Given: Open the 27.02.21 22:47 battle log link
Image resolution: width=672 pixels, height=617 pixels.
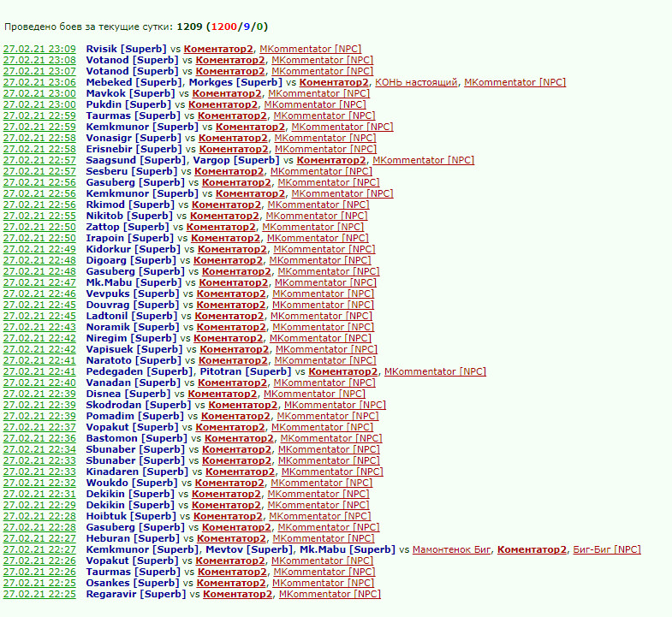Looking at the screenshot, I should tap(39, 282).
